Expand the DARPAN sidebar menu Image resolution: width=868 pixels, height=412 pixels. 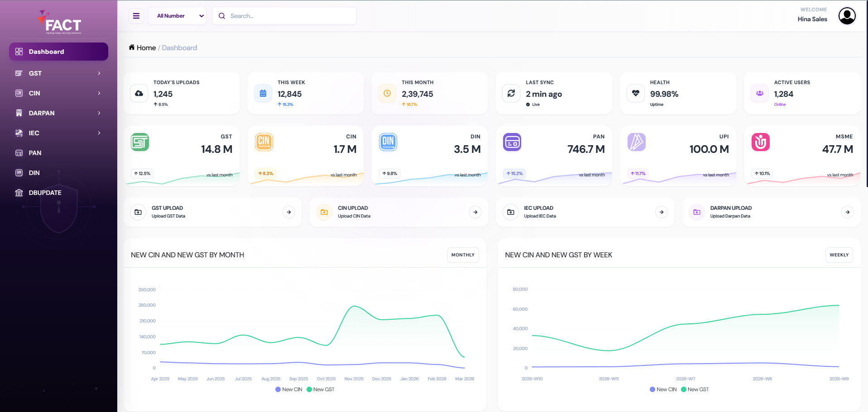point(59,113)
